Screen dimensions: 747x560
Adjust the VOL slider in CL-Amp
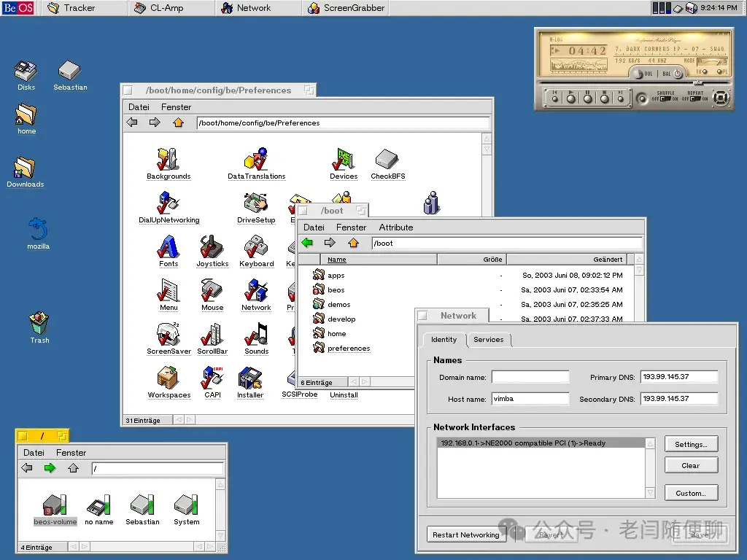click(637, 73)
